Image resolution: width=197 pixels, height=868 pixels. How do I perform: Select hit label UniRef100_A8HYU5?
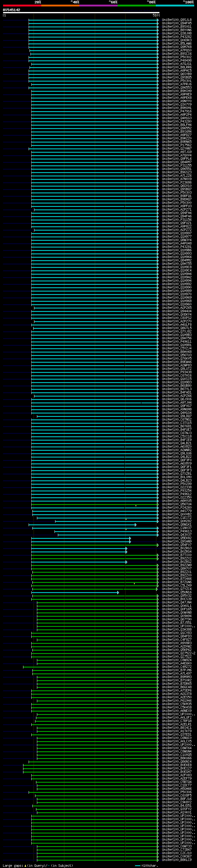click(176, 501)
